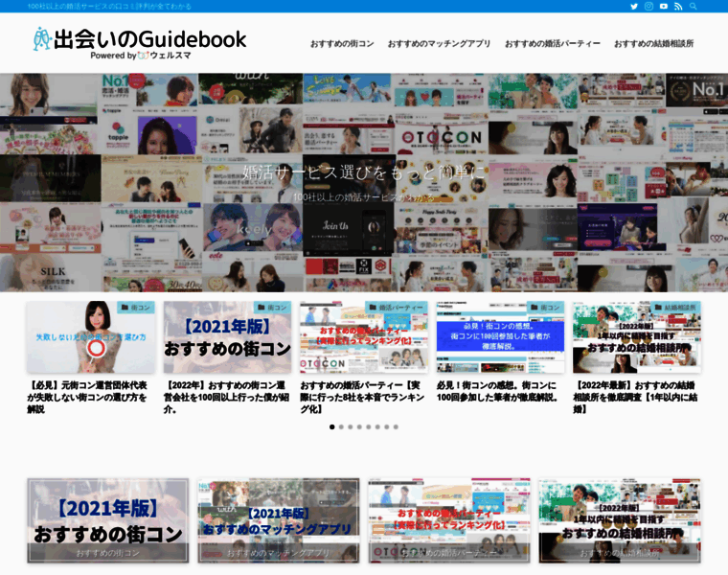Click blue 必見！街コンの感想 carousel thumbnail
Image resolution: width=728 pixels, height=575 pixels.
pos(500,337)
